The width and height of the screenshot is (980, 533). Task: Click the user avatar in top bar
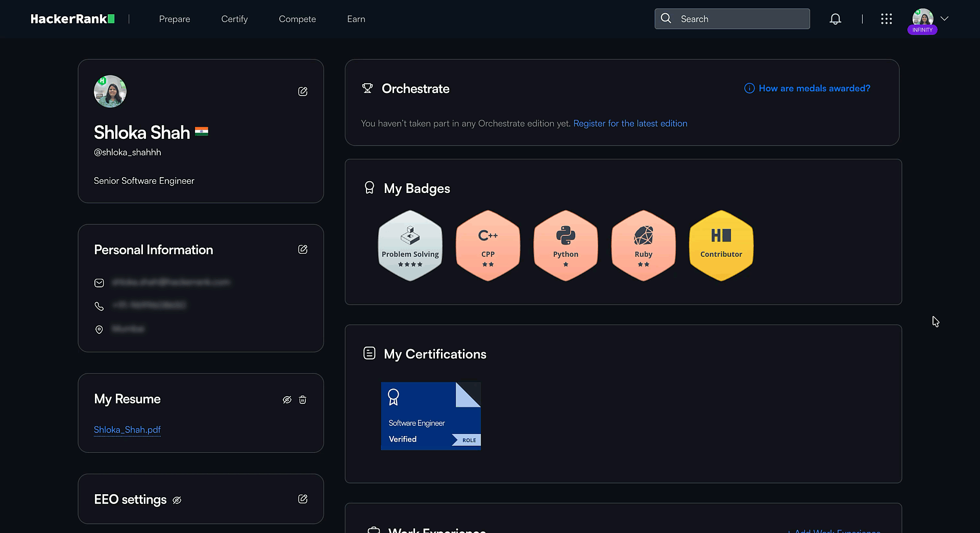[923, 18]
